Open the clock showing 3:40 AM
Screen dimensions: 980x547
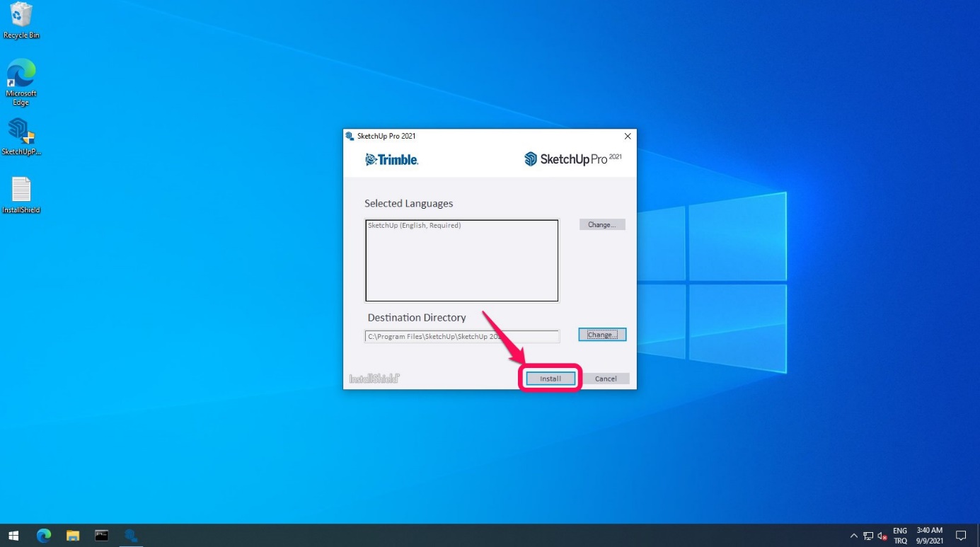[930, 536]
